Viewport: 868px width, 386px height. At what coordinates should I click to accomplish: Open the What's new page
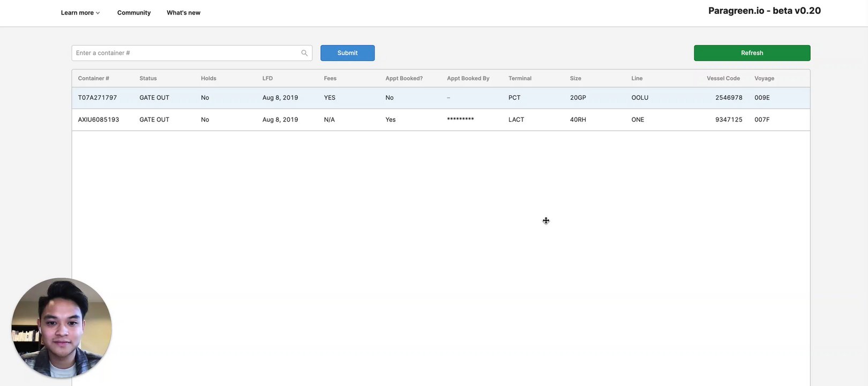[x=183, y=13]
